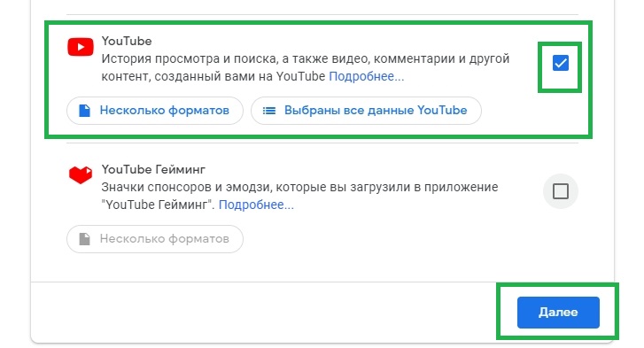This screenshot has width=644, height=348.
Task: Open Подробнее link in YouTube description
Action: [367, 76]
